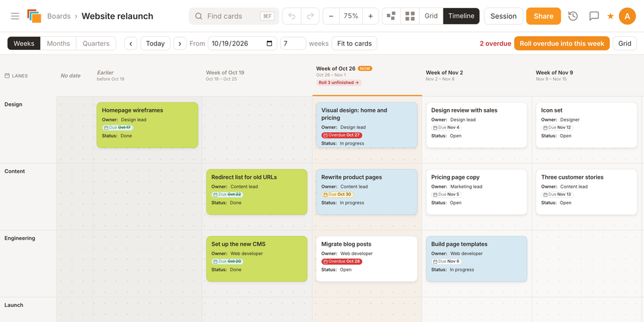This screenshot has width=644, height=322.
Task: Click the Week of Nov 2 column header
Action: [x=444, y=72]
